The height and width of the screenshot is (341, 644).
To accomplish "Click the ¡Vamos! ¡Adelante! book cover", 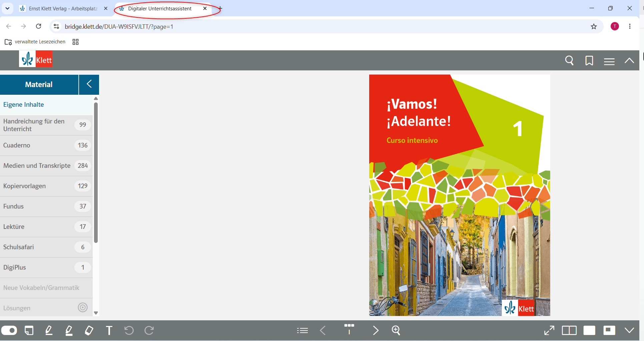I will pos(460,195).
